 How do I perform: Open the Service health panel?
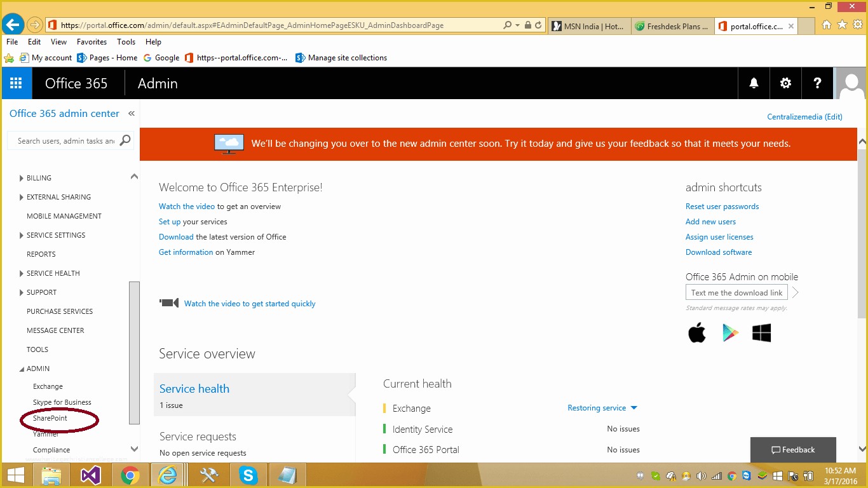coord(254,395)
